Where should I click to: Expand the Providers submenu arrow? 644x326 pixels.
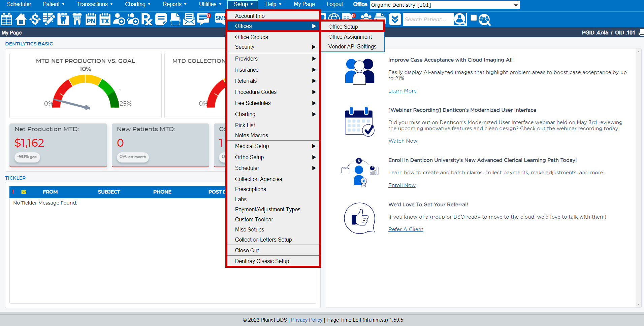pyautogui.click(x=314, y=59)
